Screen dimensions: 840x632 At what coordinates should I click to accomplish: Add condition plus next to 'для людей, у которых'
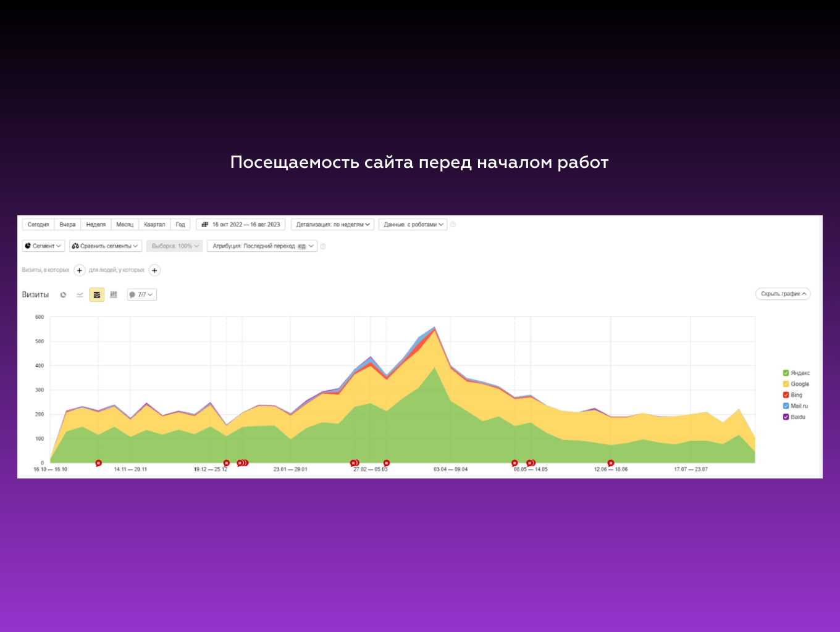[x=154, y=270]
